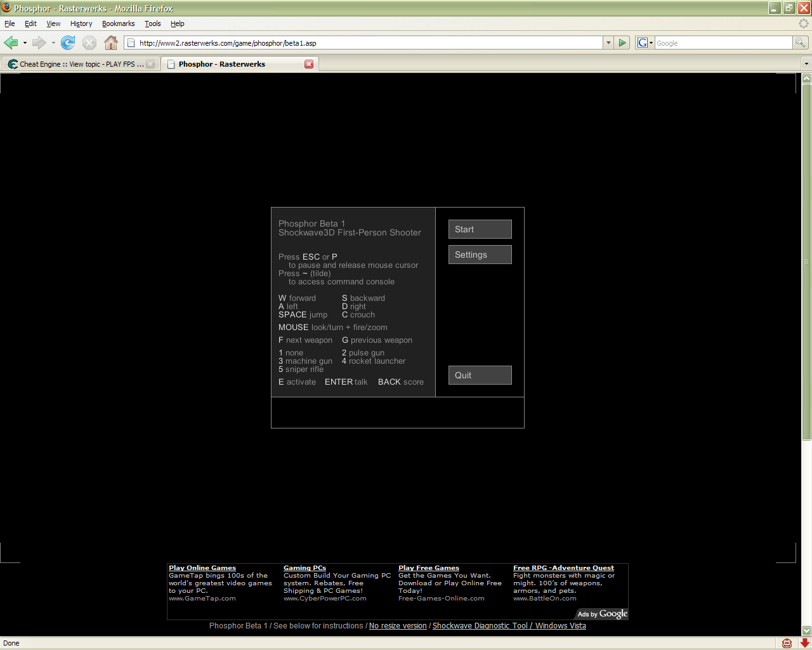Viewport: 812px width, 650px height.
Task: Restore down the Firefox window
Action: pyautogui.click(x=789, y=8)
